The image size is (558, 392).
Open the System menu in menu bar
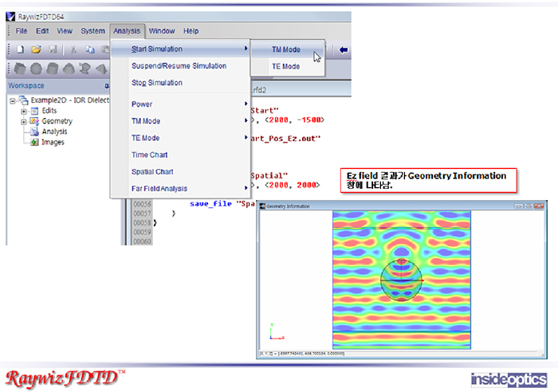pos(92,31)
